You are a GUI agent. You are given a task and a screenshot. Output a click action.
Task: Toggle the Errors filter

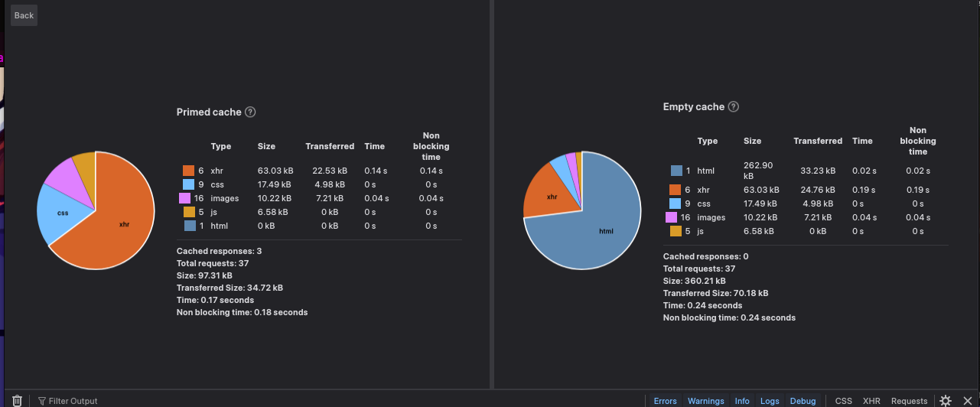[665, 401]
